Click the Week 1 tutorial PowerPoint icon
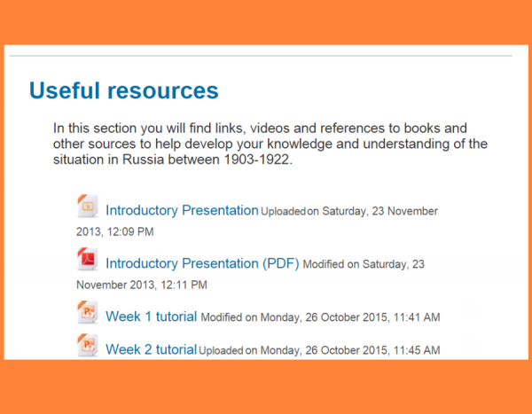This screenshot has height=414, width=532. (x=87, y=313)
